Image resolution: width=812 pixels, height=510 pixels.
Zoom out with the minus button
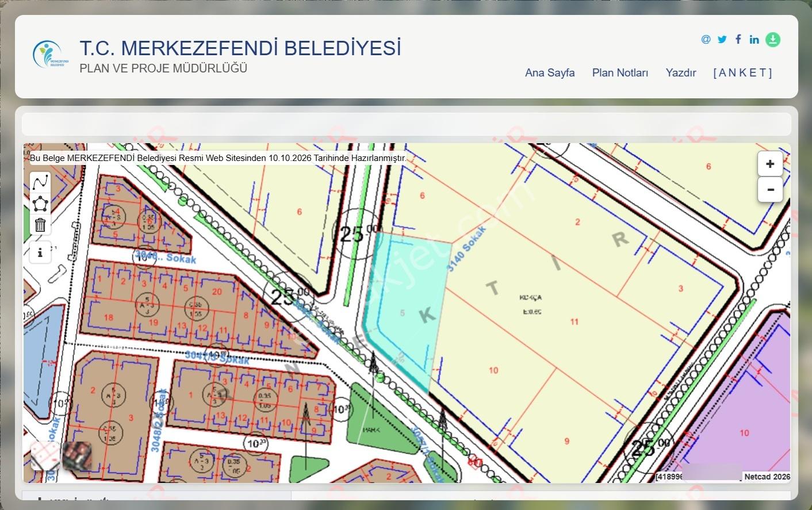coord(770,189)
